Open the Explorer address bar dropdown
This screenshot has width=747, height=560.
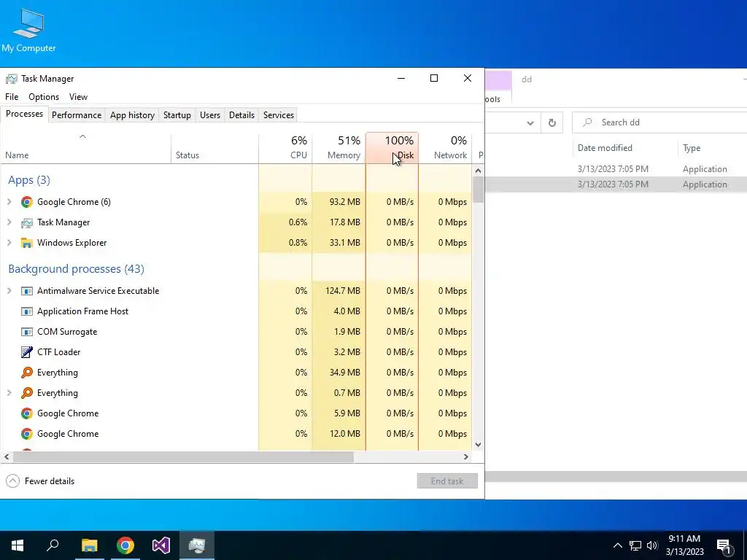530,122
